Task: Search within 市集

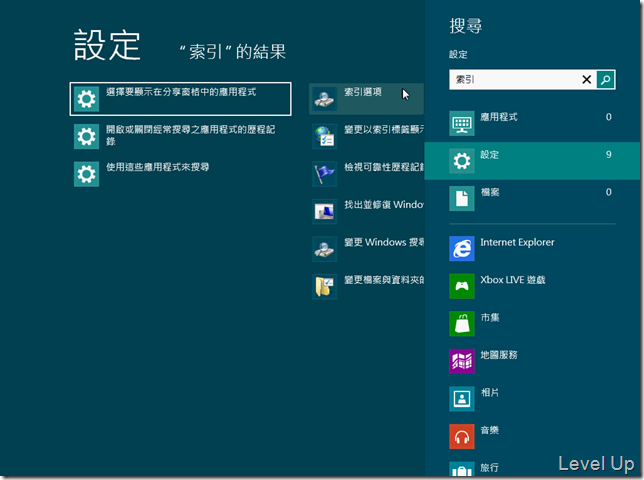Action: [532, 324]
